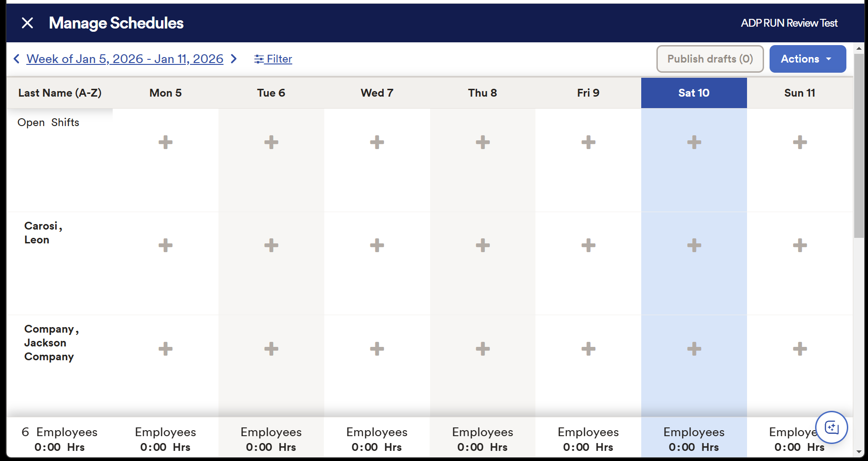Add Sunday shift for Jackson Company
This screenshot has height=461, width=868.
(x=799, y=349)
